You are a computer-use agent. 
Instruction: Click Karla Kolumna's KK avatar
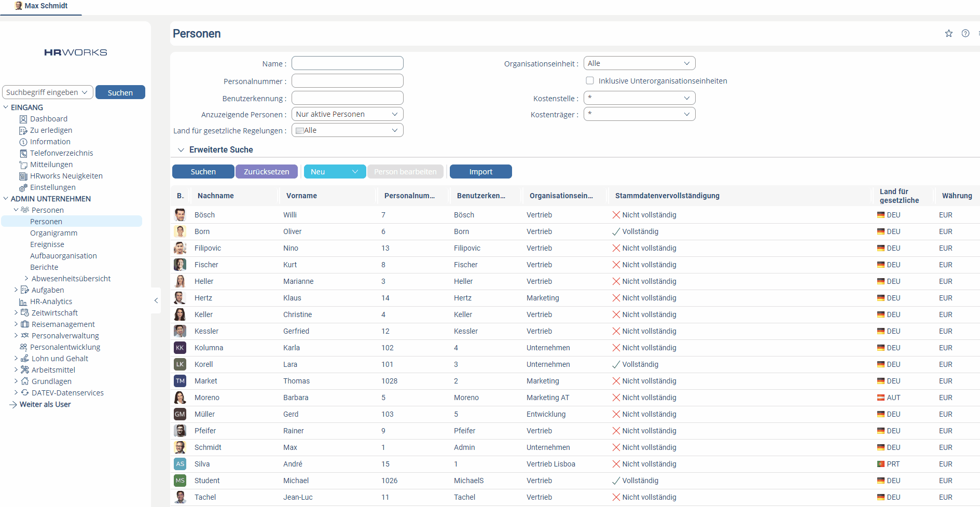pos(180,348)
